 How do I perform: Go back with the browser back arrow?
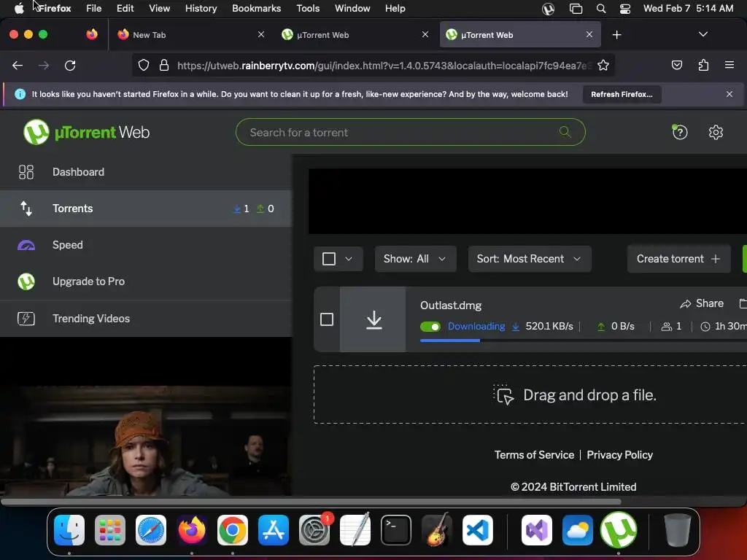18,65
